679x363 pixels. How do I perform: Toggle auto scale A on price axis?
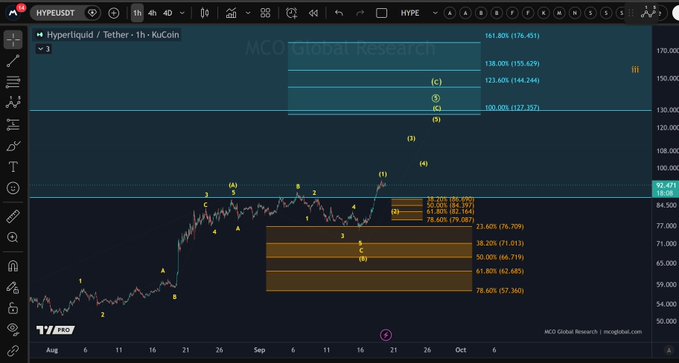pos(669,350)
